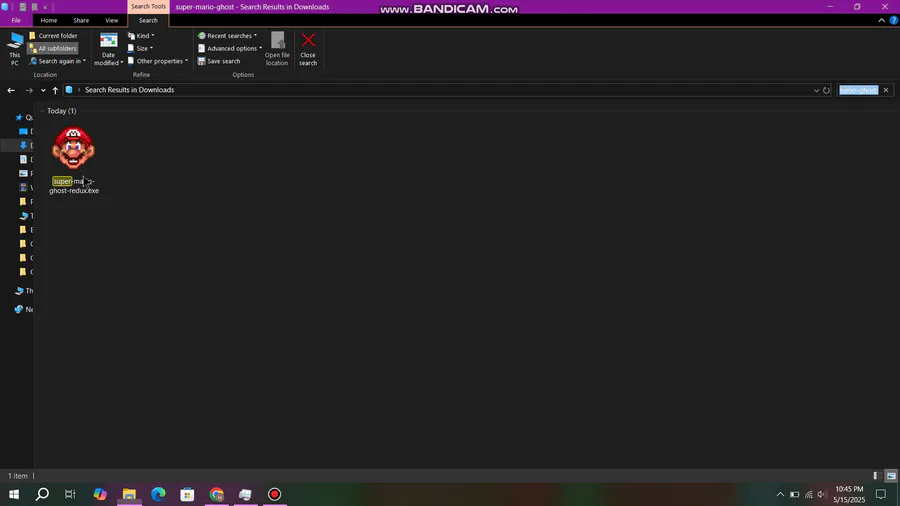Image resolution: width=900 pixels, height=506 pixels.
Task: Click the Forward navigation arrow
Action: (x=29, y=90)
